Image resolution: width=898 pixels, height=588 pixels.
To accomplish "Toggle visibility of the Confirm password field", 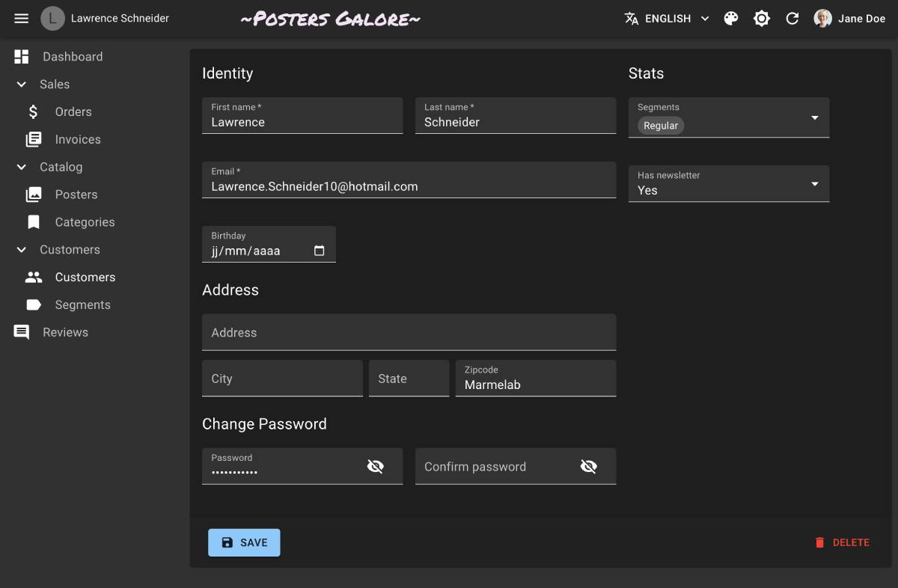I will click(589, 467).
